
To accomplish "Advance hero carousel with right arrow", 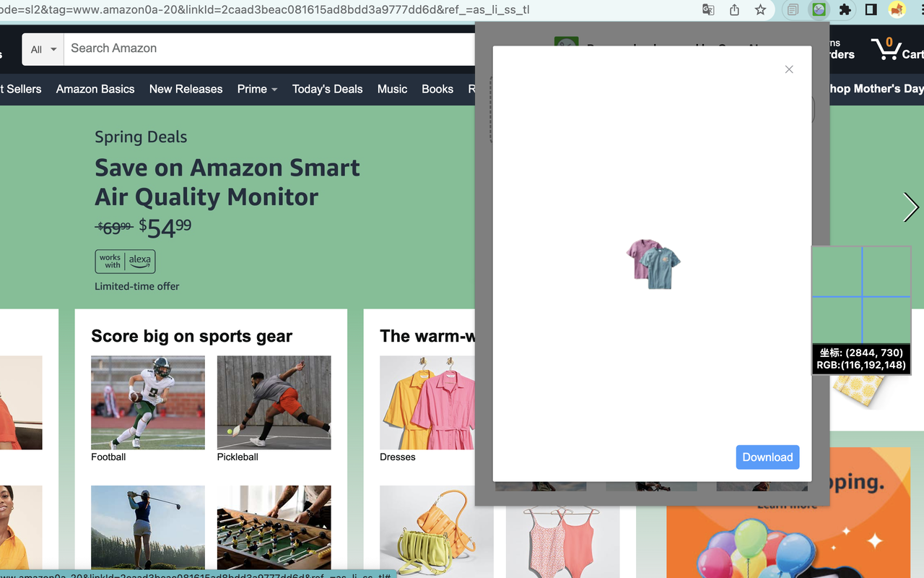I will click(910, 207).
